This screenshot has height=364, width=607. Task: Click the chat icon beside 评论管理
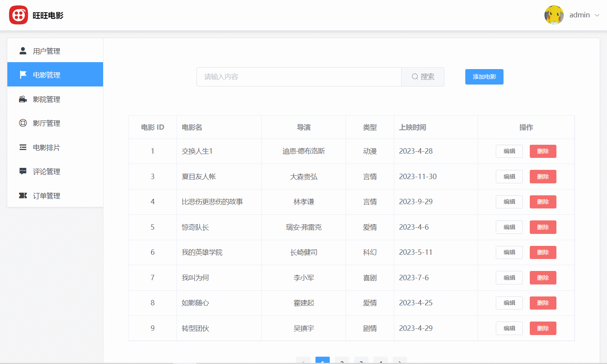click(23, 171)
